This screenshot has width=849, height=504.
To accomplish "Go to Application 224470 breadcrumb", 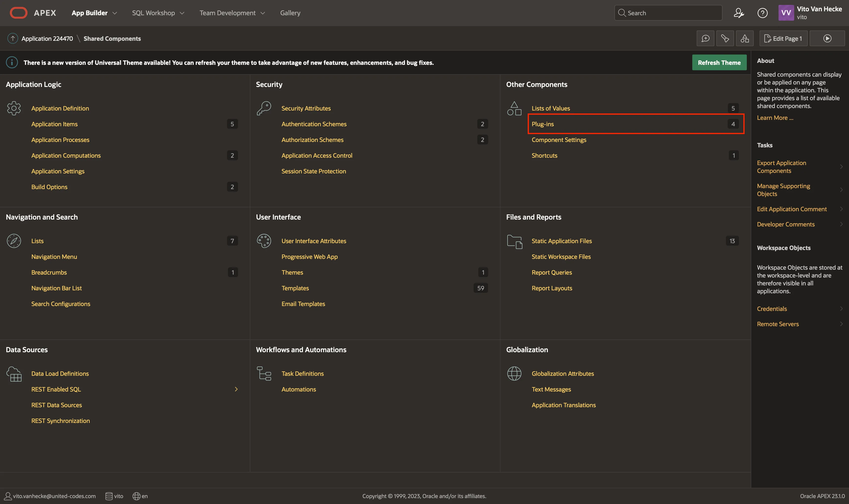I will tap(47, 38).
